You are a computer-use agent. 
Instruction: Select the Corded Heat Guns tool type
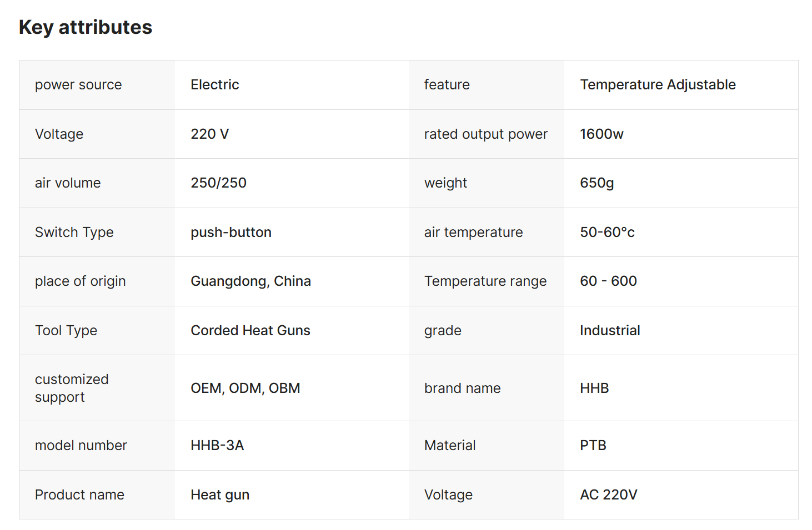[x=250, y=330]
